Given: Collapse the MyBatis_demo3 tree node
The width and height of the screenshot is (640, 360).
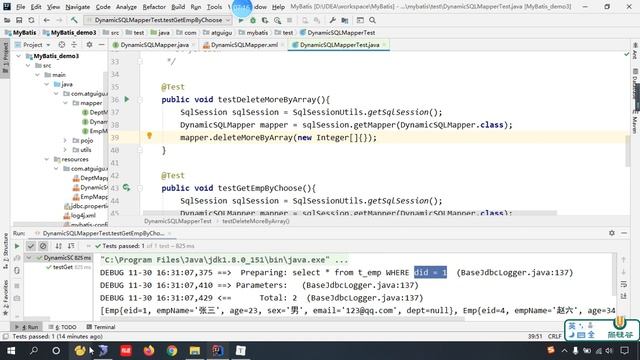Looking at the screenshot, I should pyautogui.click(x=18, y=56).
